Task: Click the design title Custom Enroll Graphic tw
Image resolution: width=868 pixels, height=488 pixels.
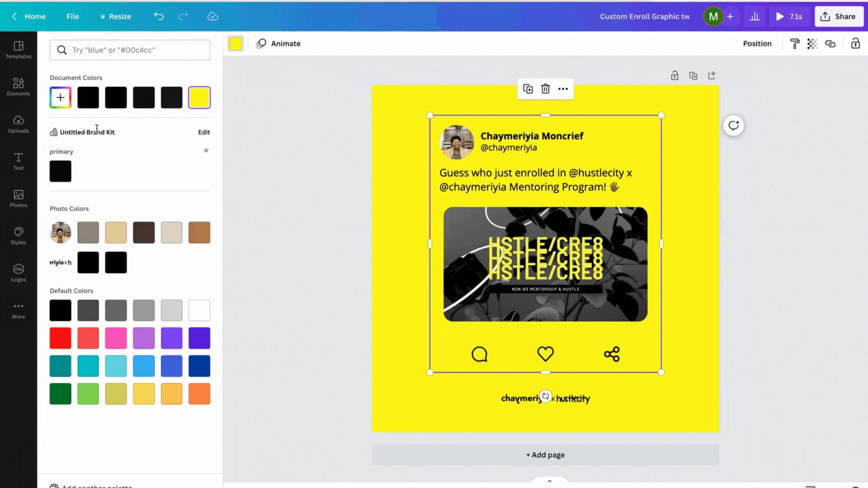Action: tap(645, 16)
